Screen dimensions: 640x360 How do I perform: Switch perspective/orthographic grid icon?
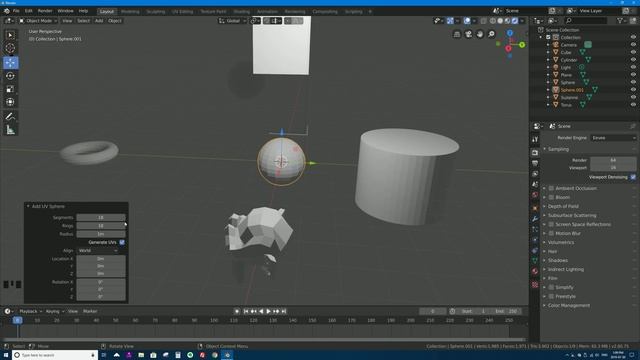coord(457,34)
